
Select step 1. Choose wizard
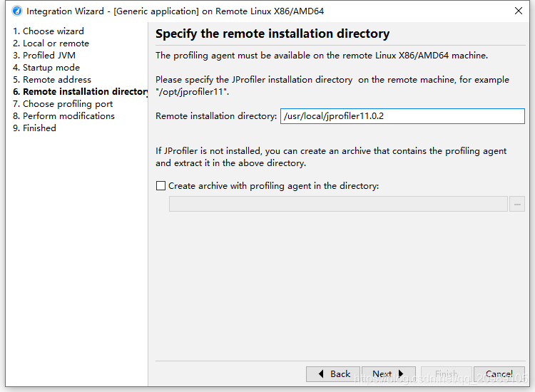pos(48,31)
